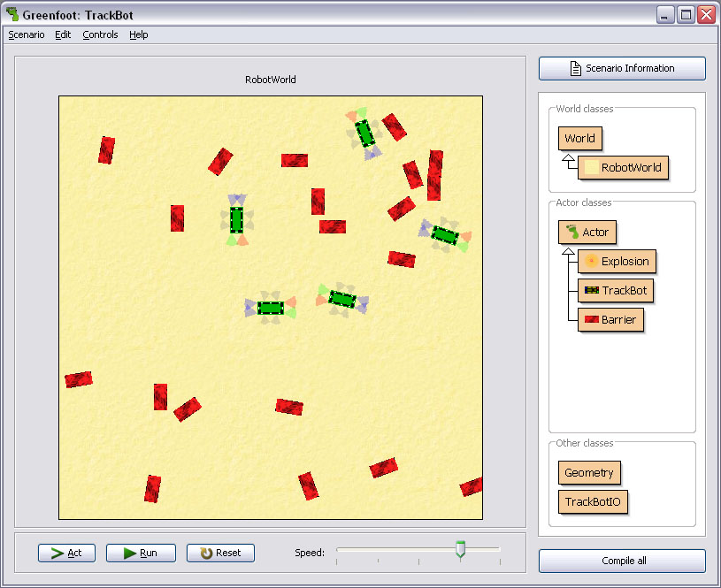The image size is (721, 588).
Task: Select the Actor class box
Action: click(x=587, y=233)
